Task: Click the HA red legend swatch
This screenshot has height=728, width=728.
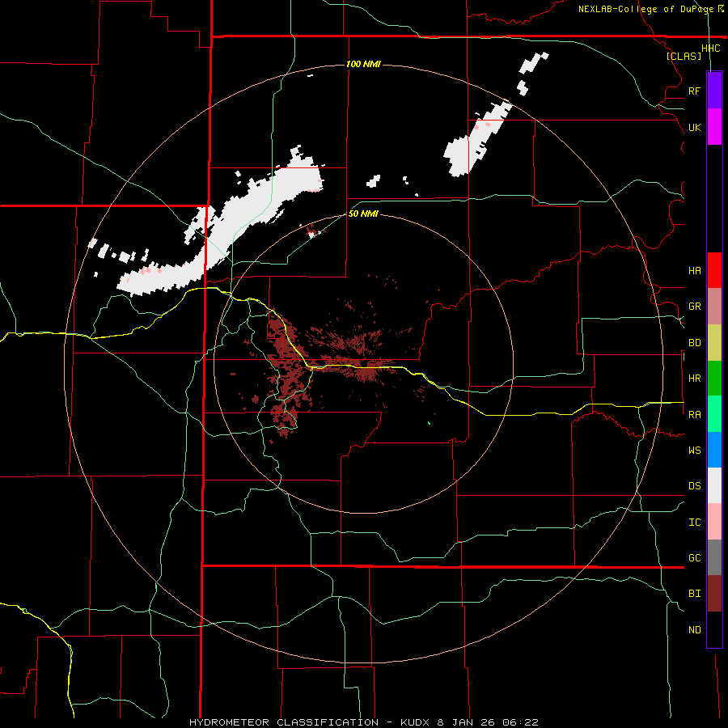Action: click(714, 270)
